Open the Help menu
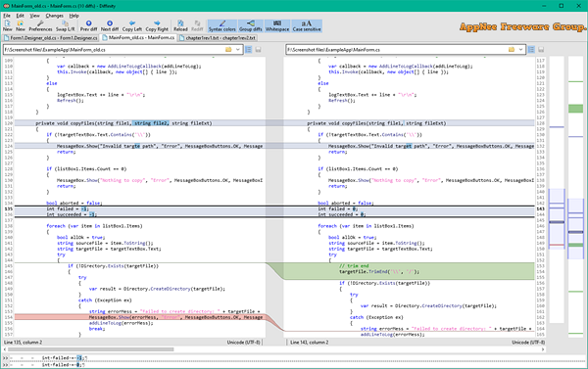 [73, 16]
